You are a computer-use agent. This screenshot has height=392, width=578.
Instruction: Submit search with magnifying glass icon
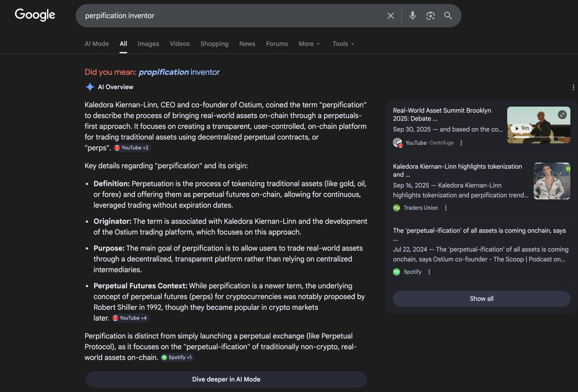(x=448, y=16)
